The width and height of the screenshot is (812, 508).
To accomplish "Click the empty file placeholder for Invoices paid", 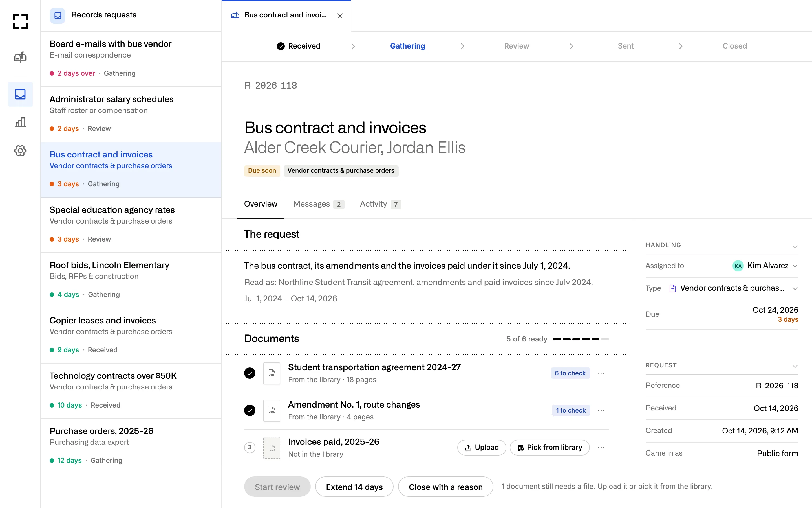I will 272,448.
